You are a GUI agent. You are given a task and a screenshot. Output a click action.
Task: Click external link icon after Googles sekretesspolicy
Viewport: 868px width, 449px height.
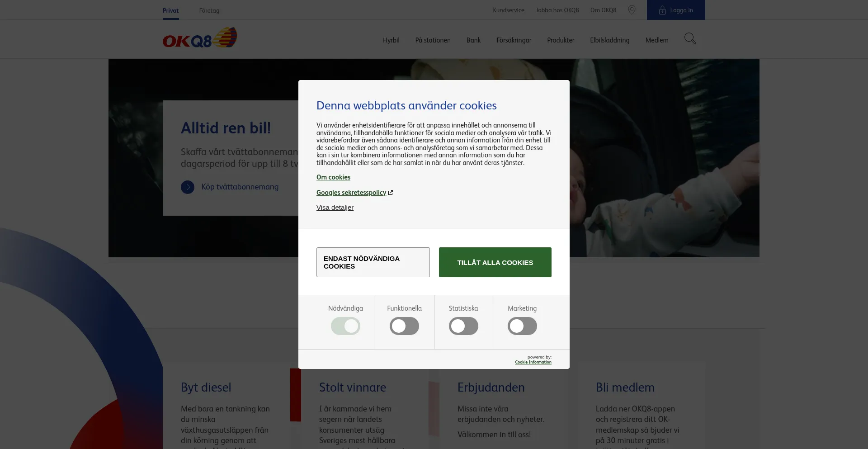[391, 193]
